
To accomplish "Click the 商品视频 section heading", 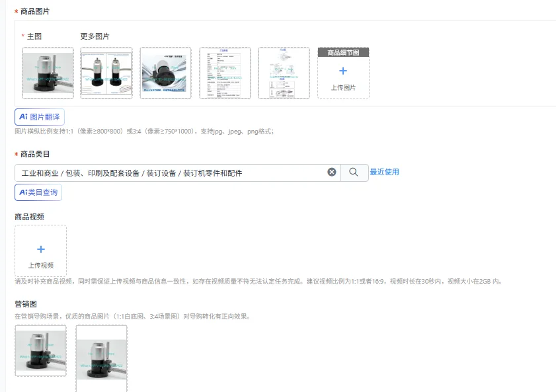I will point(30,217).
